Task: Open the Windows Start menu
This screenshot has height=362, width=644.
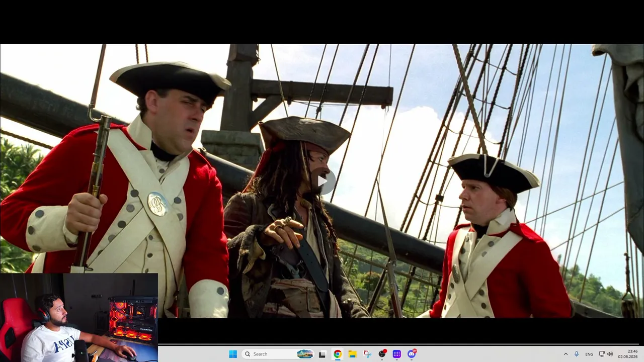Action: click(x=233, y=354)
